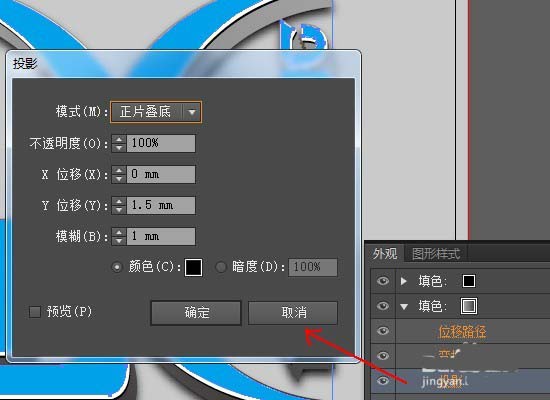Viewport: 550px width, 400px height.
Task: Toggle visibility of the first 填色 row
Action: coord(383,281)
